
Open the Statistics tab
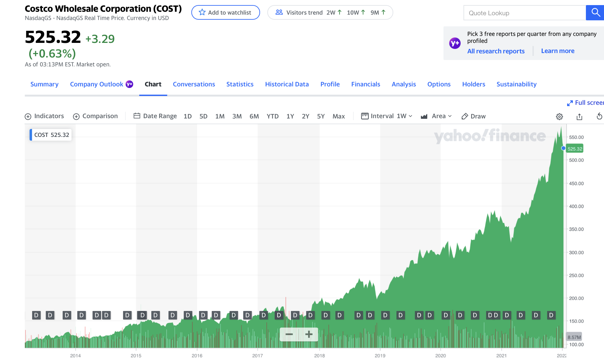click(240, 84)
